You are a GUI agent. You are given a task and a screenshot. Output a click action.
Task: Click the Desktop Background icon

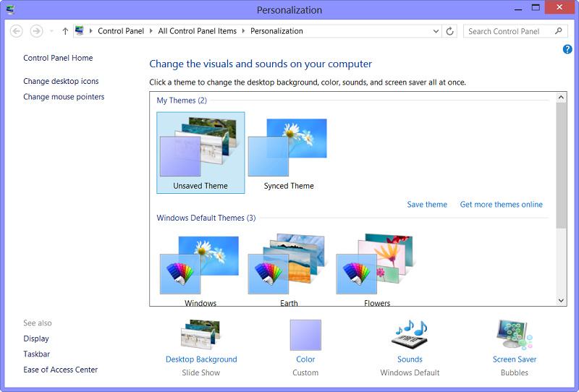click(201, 334)
